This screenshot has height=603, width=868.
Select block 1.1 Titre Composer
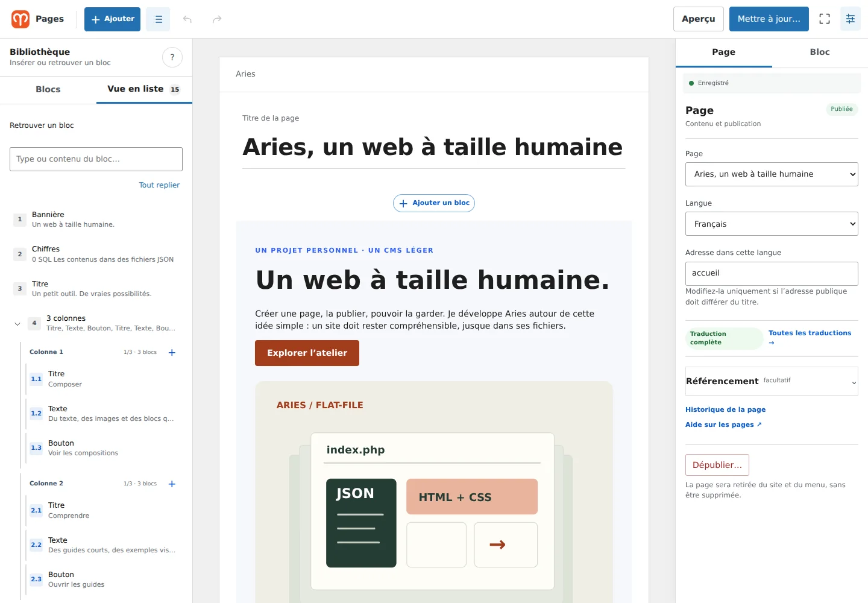pyautogui.click(x=104, y=379)
